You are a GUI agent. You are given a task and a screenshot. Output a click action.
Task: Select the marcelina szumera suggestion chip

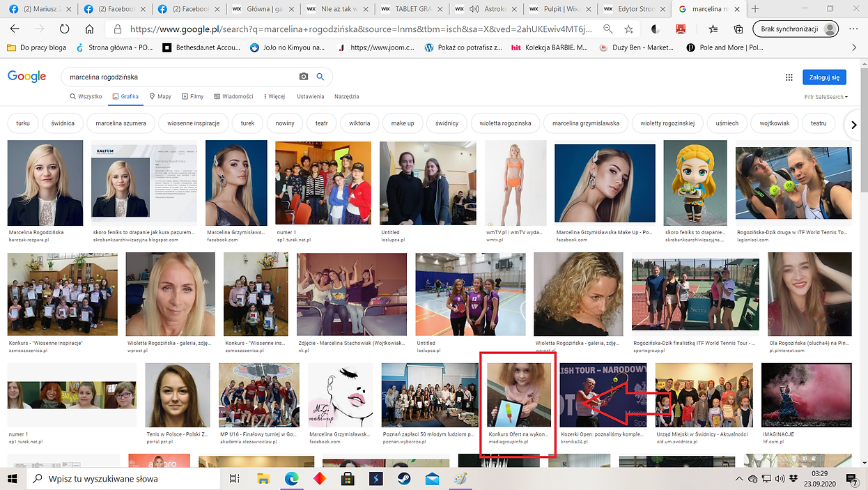pos(121,123)
